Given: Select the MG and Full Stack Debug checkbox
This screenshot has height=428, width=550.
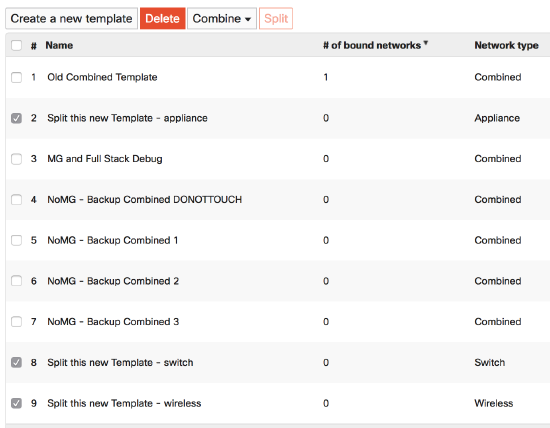Looking at the screenshot, I should 16,159.
